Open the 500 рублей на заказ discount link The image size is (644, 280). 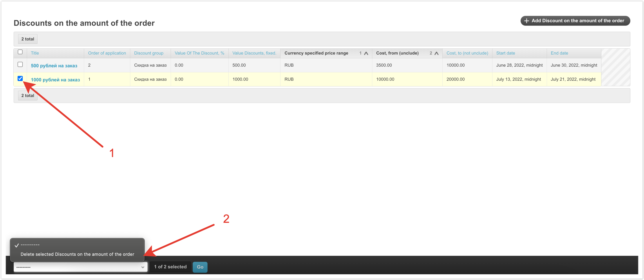pyautogui.click(x=54, y=66)
